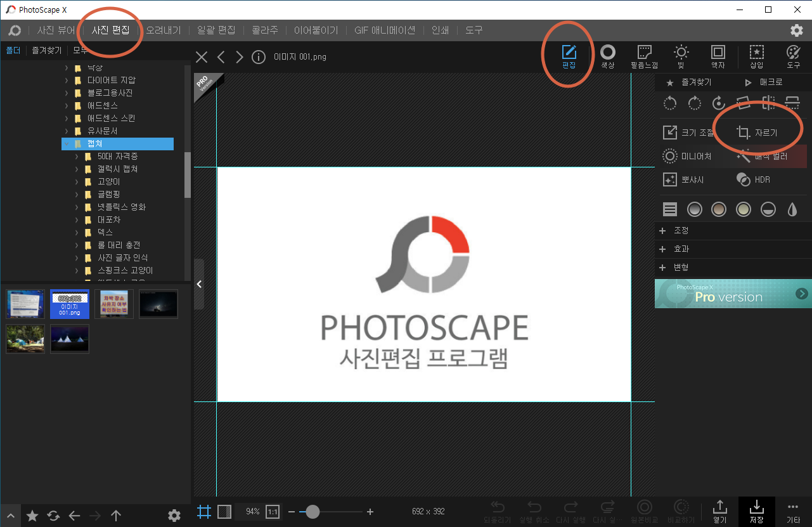Screen dimensions: 812x527
Task: Expand the 변형 (Transform) section
Action: click(733, 268)
